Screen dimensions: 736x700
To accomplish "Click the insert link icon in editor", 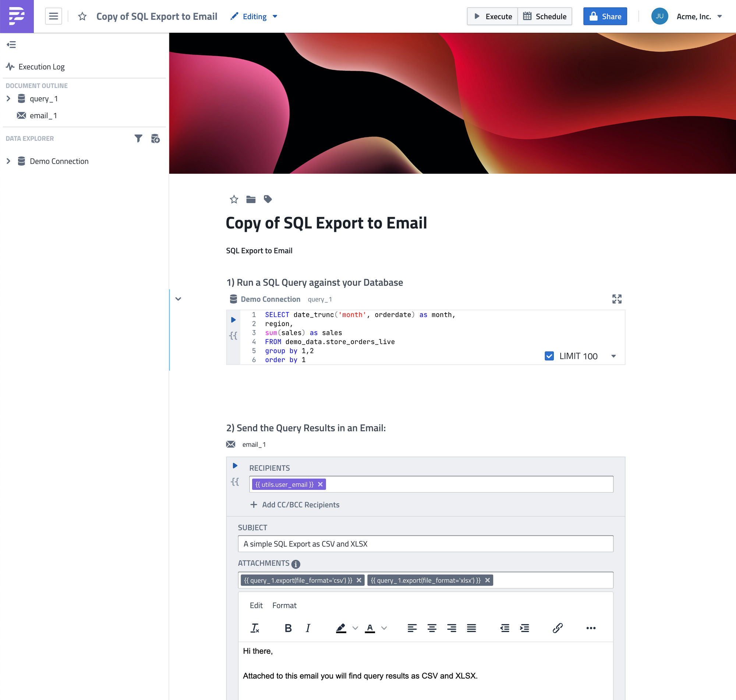I will coord(557,628).
